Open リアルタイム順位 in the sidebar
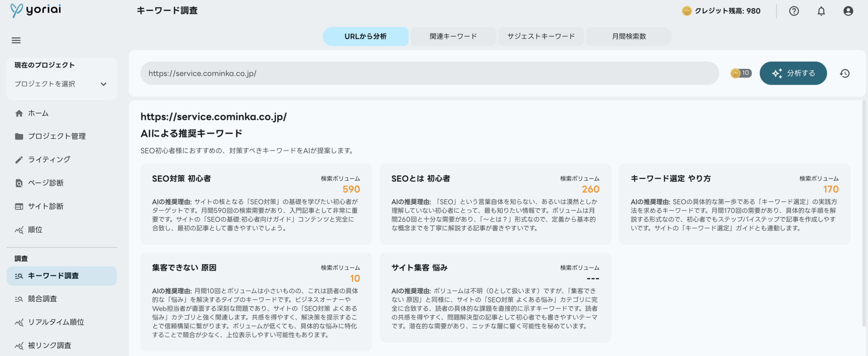 point(56,322)
